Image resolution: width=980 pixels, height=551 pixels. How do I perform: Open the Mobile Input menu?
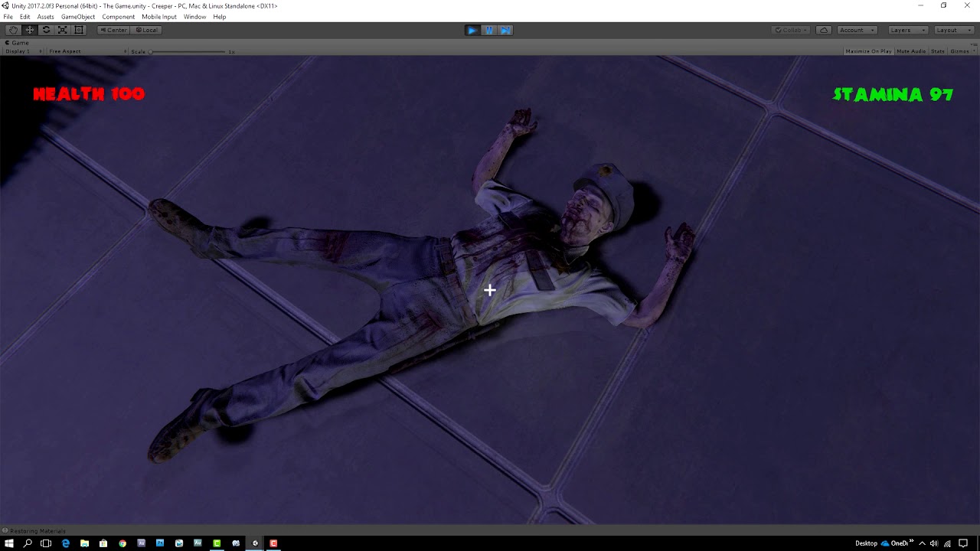click(159, 17)
